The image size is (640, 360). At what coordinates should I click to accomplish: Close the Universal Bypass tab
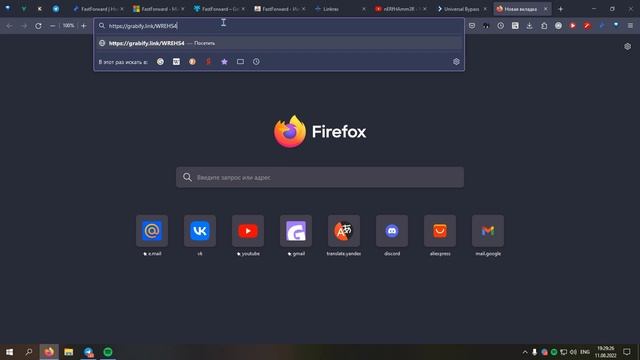point(485,9)
